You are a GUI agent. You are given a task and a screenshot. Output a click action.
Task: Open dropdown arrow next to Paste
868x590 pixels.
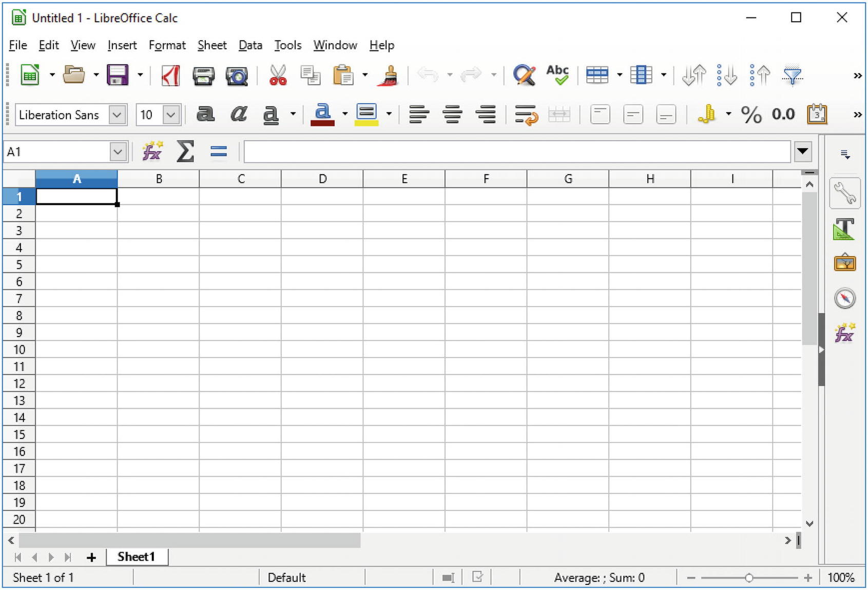pos(365,75)
